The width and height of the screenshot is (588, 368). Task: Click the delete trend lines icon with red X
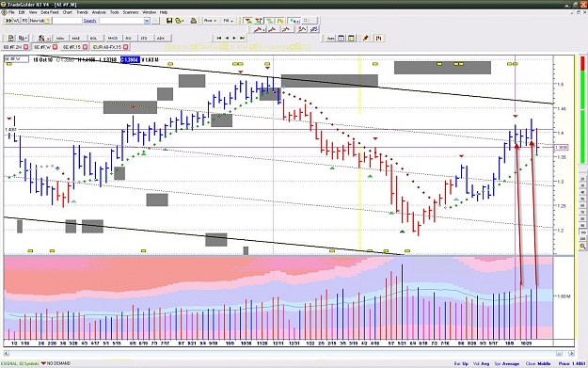tap(301, 29)
